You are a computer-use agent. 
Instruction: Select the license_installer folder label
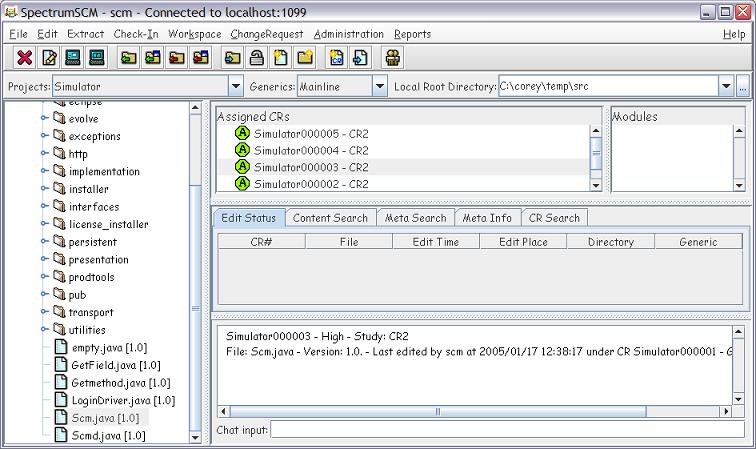[x=108, y=224]
